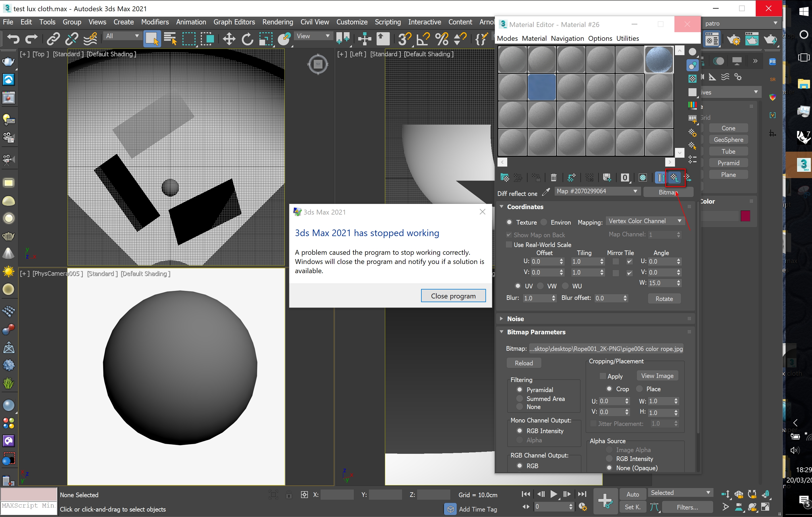Open the Navigation menu in Material Editor
Screen dimensions: 812x517
567,38
